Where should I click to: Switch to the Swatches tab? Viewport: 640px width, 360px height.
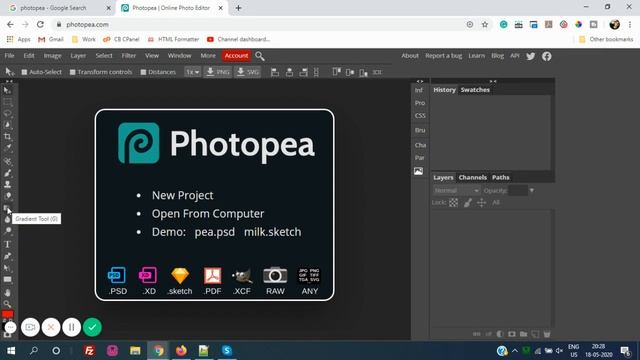point(475,90)
